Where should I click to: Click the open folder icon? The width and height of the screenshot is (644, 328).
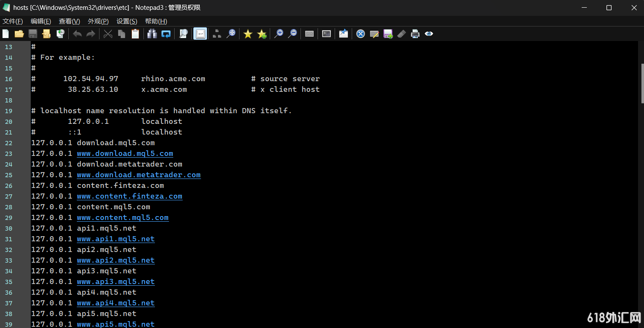[x=19, y=34]
